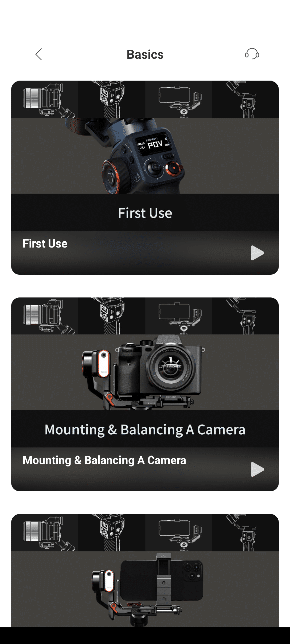Screen dimensions: 290x644
Task: Click the folded gimbal outline in First Use card
Action: [x=245, y=99]
